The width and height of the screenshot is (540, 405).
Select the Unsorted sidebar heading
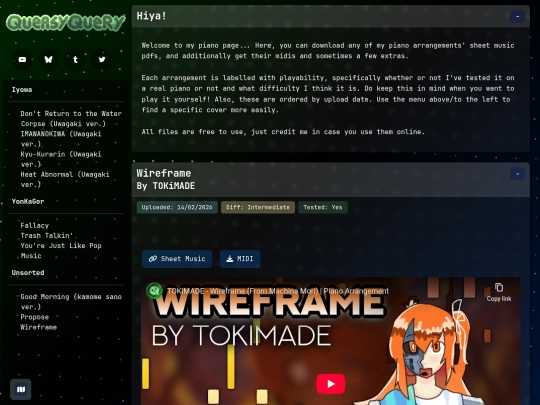pos(28,273)
